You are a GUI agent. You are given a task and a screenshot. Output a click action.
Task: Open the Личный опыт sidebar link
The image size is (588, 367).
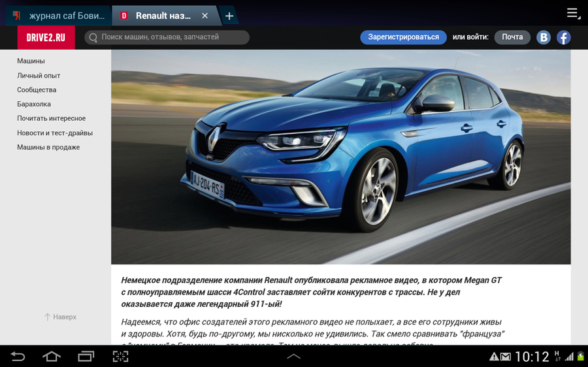[39, 75]
